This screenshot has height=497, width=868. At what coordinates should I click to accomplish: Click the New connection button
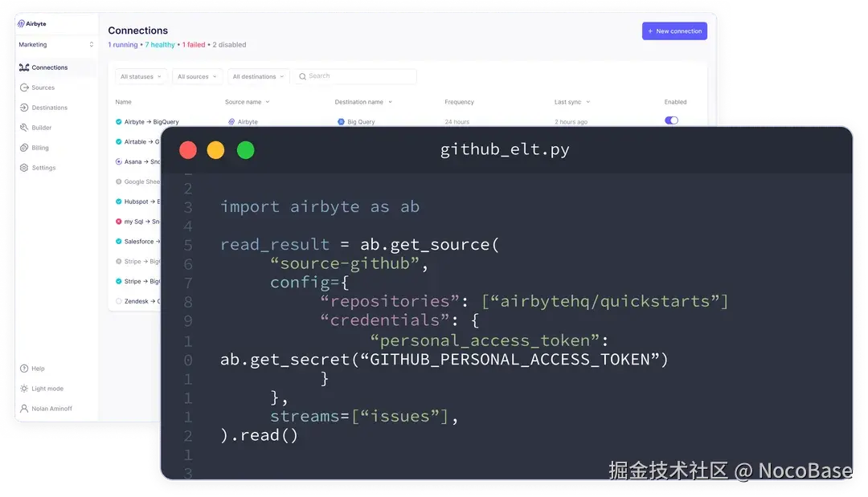point(675,31)
